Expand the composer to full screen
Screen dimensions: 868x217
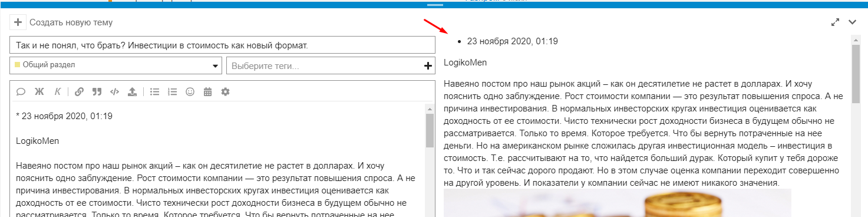tap(835, 22)
